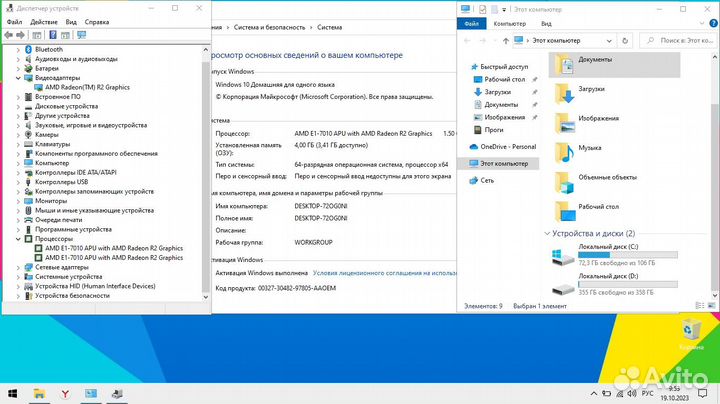Open the Файл tab in Explorer ribbon
Screen dimensions: 720x404
[472, 23]
